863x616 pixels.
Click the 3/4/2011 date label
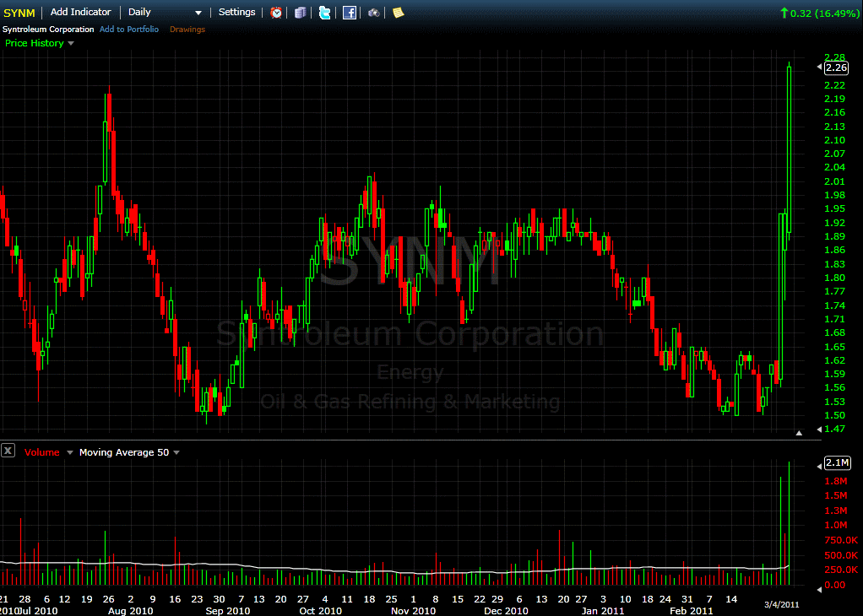782,604
